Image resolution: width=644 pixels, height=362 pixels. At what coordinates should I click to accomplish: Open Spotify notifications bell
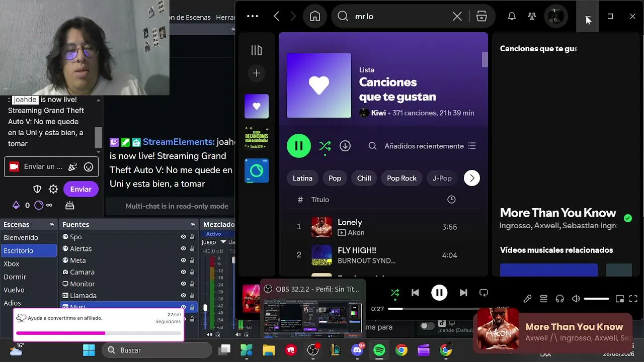click(512, 16)
